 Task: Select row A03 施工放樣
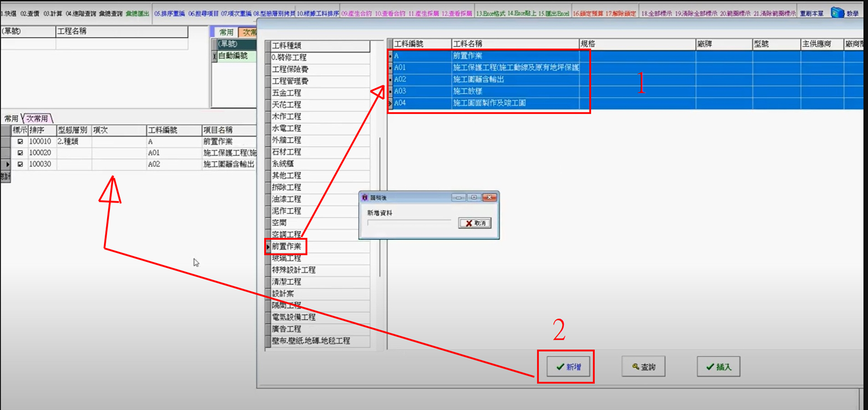[x=467, y=91]
